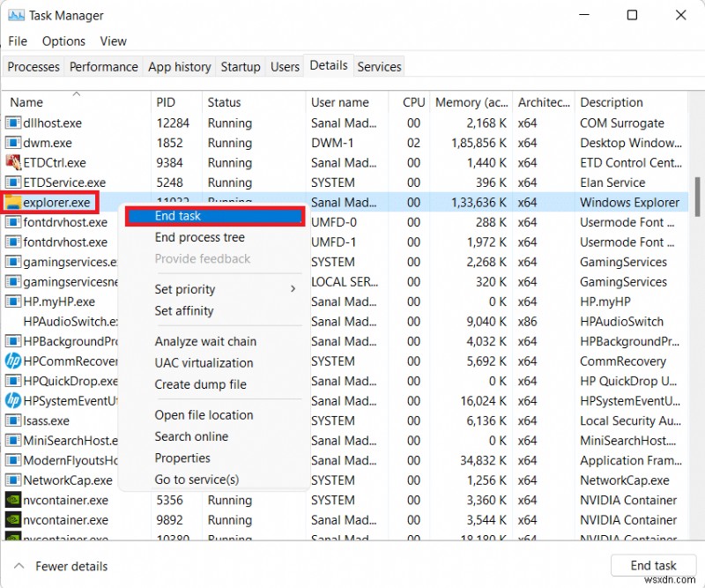This screenshot has height=588, width=705.
Task: Open the View menu
Action: [112, 41]
